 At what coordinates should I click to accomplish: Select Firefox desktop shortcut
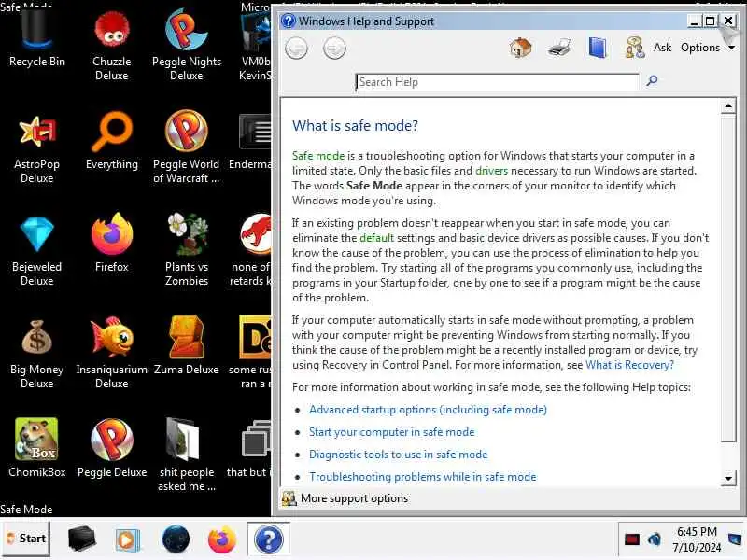[111, 244]
